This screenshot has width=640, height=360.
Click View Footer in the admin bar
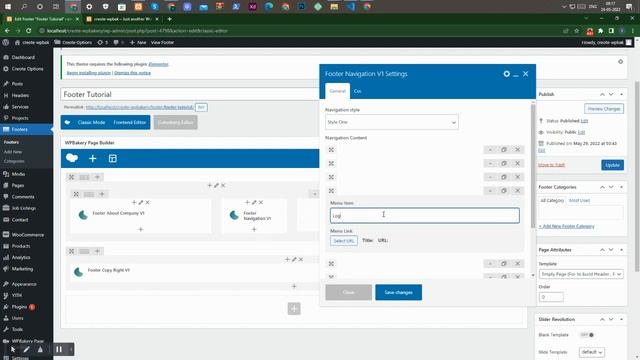[162, 42]
